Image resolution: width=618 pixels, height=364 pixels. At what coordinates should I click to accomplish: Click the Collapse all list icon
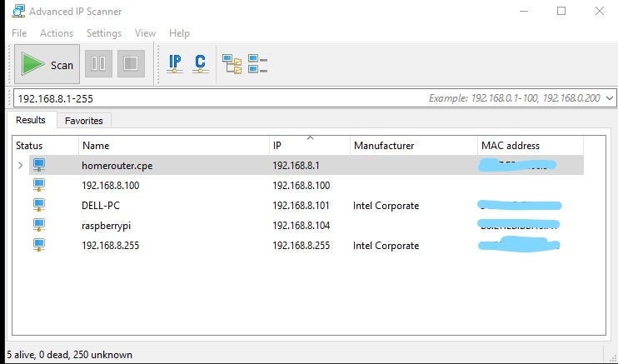(x=257, y=64)
